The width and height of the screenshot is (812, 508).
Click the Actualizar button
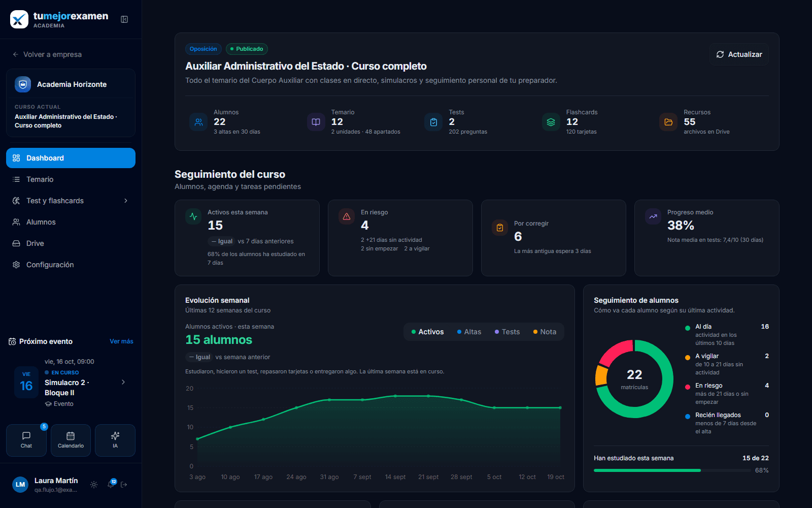click(x=739, y=54)
